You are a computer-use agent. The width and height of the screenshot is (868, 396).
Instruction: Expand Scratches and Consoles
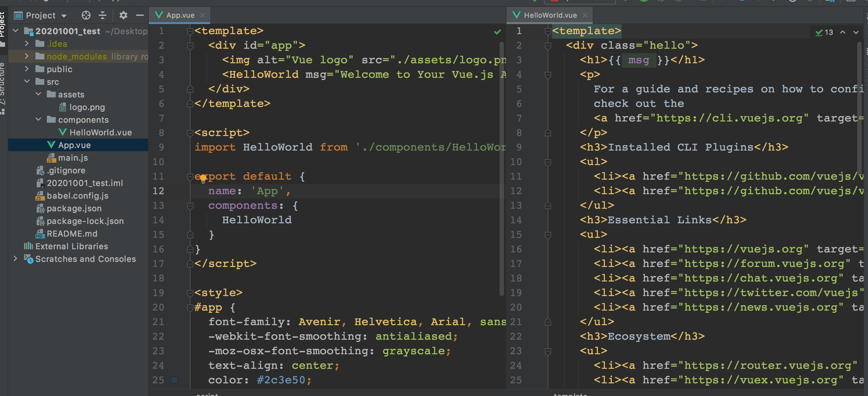16,259
